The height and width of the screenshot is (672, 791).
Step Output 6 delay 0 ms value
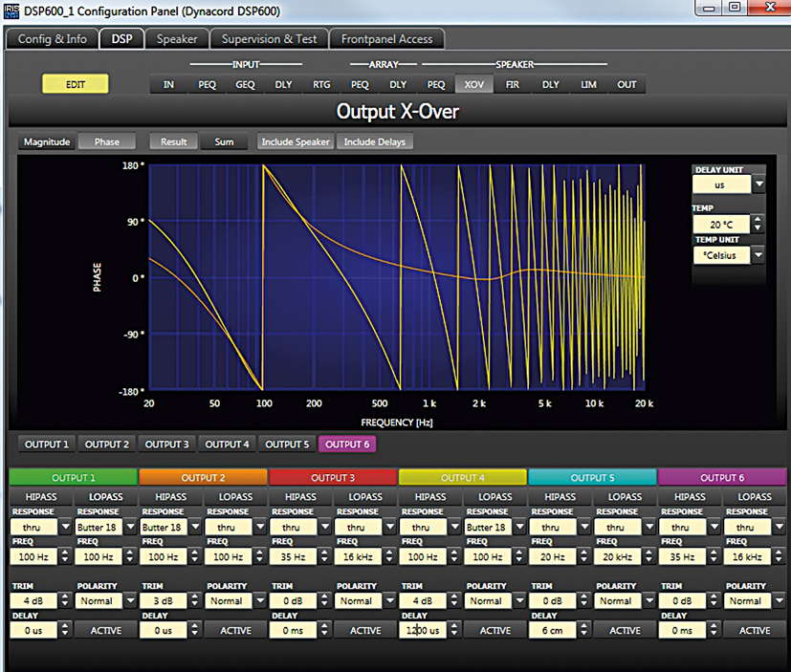tap(714, 630)
